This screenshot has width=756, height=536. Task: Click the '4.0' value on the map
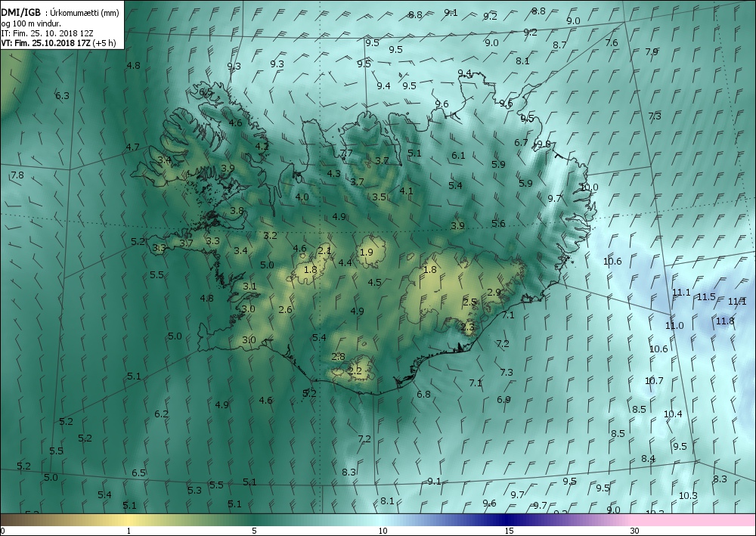click(302, 197)
